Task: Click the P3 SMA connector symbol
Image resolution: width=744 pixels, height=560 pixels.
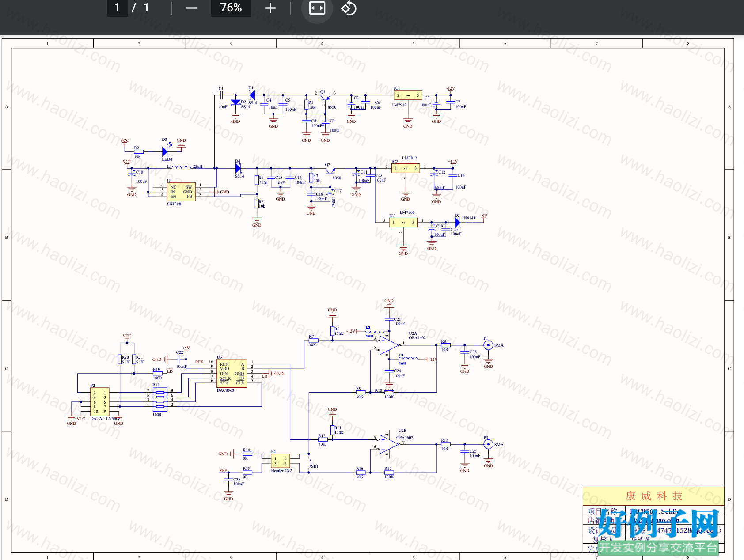Action: pyautogui.click(x=488, y=444)
